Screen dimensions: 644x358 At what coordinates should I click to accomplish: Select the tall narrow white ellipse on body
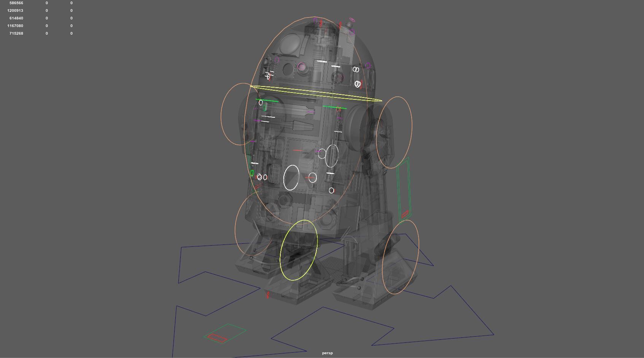[332, 155]
